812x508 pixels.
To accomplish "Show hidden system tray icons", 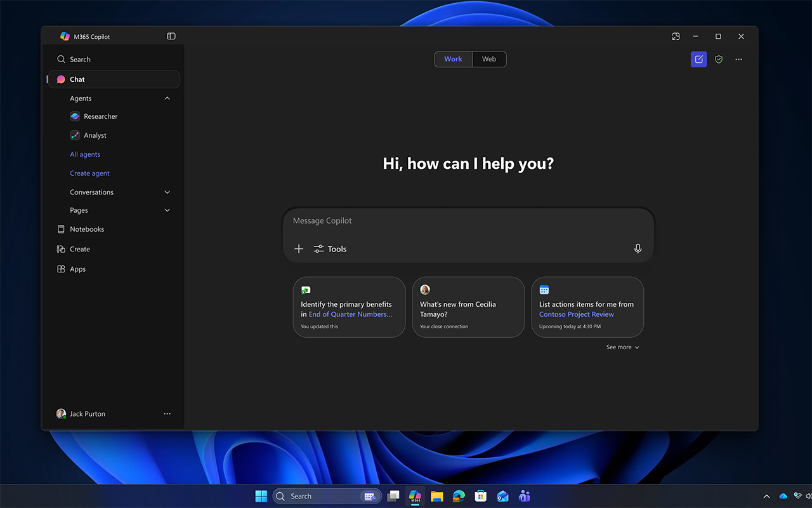I will click(x=766, y=496).
